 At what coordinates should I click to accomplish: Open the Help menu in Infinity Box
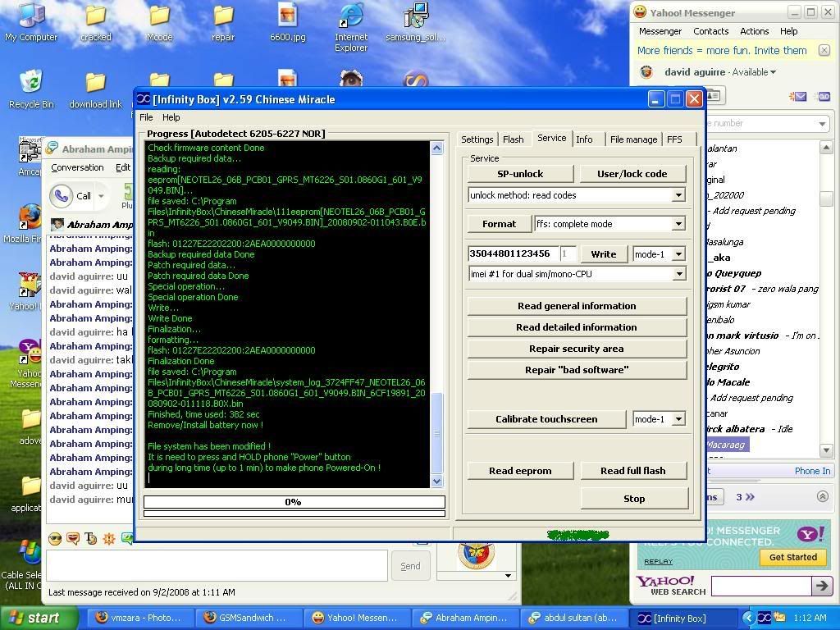[171, 117]
